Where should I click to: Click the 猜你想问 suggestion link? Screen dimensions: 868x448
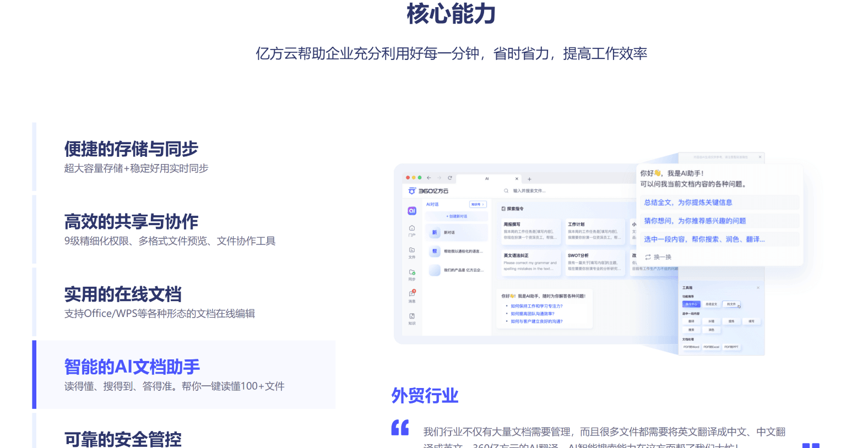coord(719,221)
